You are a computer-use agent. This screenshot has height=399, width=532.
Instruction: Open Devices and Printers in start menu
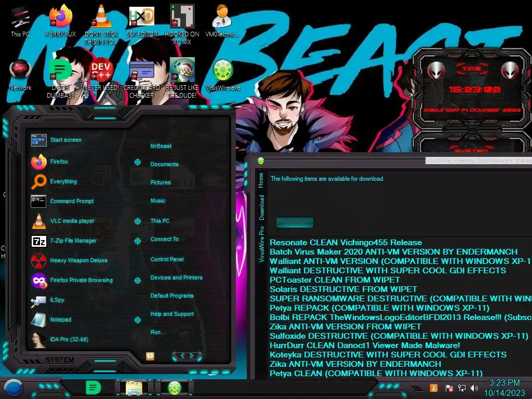coord(176,277)
